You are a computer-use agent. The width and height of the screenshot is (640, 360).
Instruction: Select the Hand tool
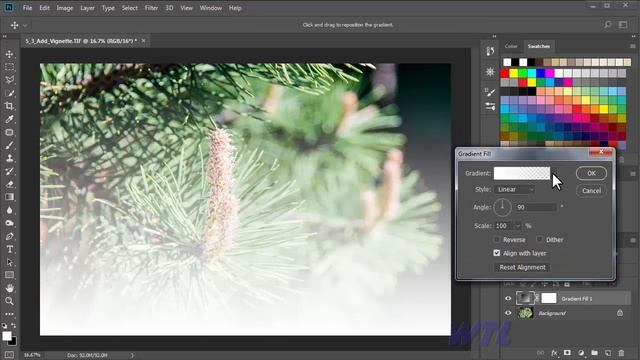9,288
